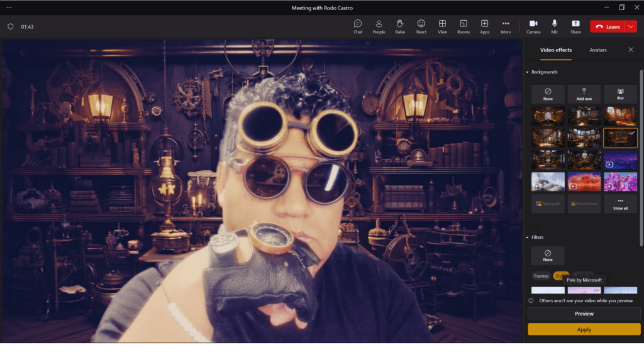Open the Chat panel
The height and width of the screenshot is (362, 644).
click(x=358, y=26)
